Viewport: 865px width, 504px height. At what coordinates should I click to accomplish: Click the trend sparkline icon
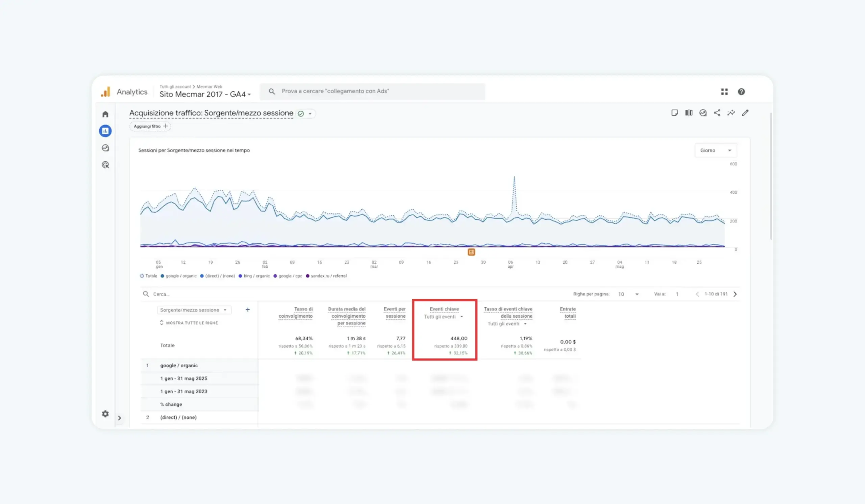point(731,113)
